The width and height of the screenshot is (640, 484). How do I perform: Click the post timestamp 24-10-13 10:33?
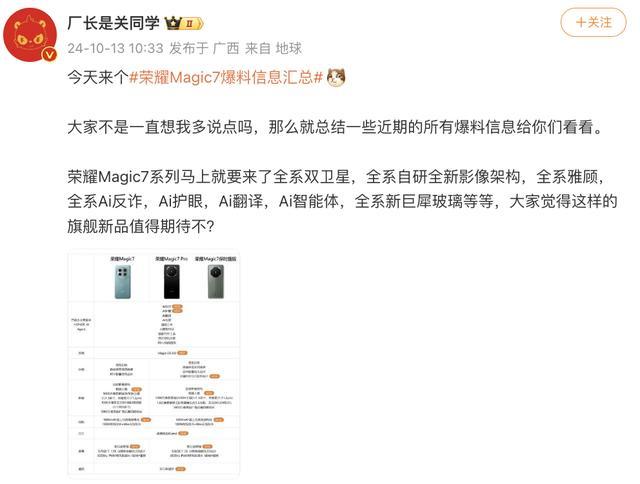click(115, 49)
